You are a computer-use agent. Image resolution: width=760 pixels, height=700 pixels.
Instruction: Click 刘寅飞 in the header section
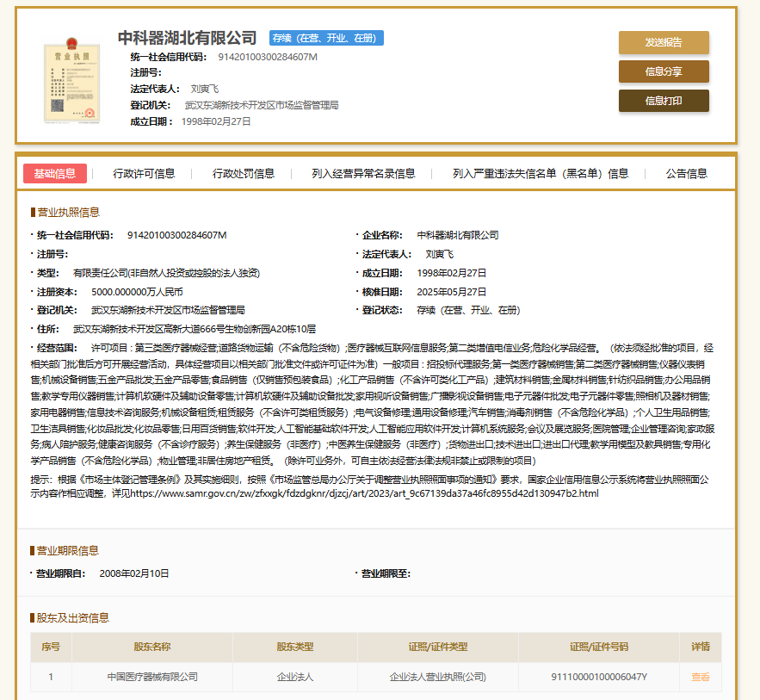(205, 89)
